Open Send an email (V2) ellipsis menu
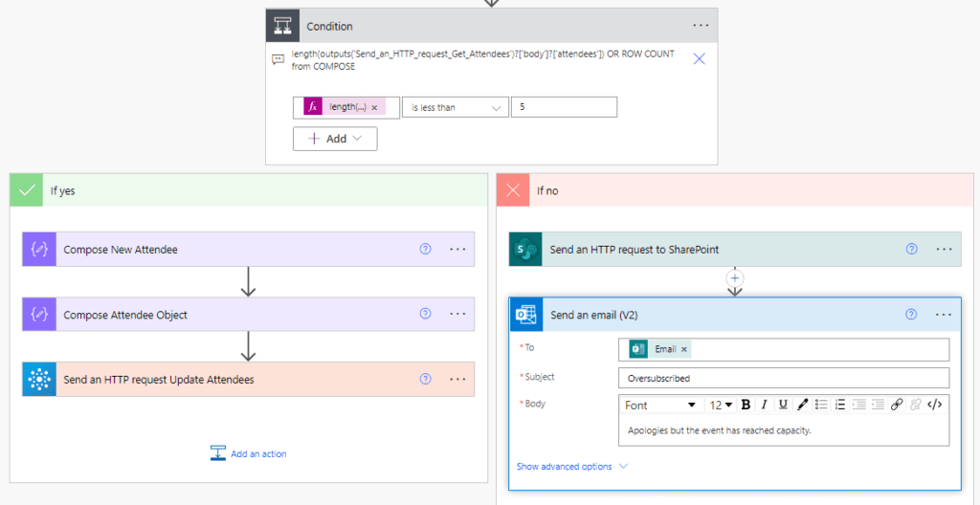This screenshot has width=980, height=505. click(x=945, y=315)
